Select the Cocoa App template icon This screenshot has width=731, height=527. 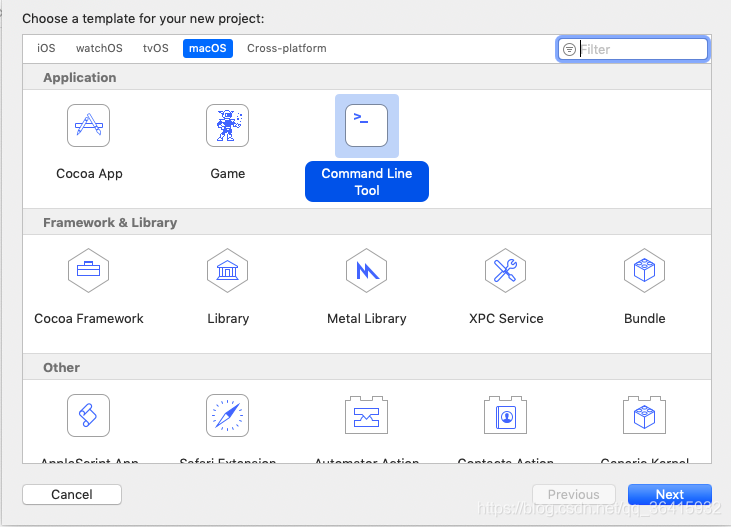coord(89,125)
